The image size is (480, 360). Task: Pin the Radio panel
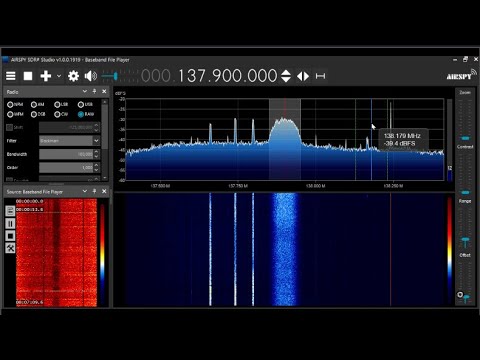94,91
